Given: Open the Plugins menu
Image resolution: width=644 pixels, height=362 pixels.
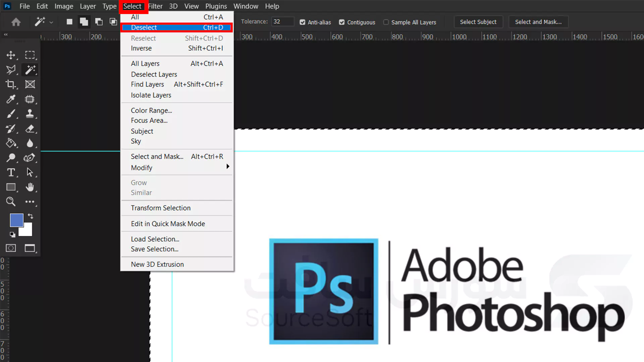Looking at the screenshot, I should 216,6.
